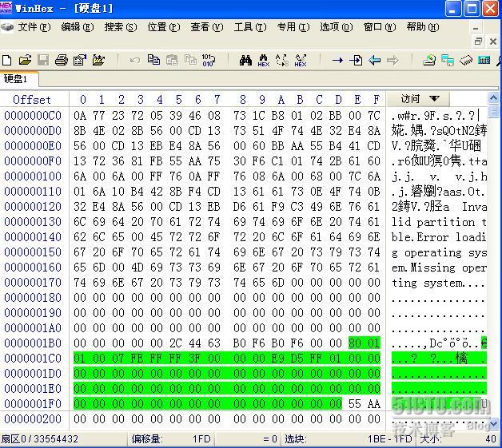Click the Offset column header
Viewport: 502px width, 448px height.
click(32, 100)
